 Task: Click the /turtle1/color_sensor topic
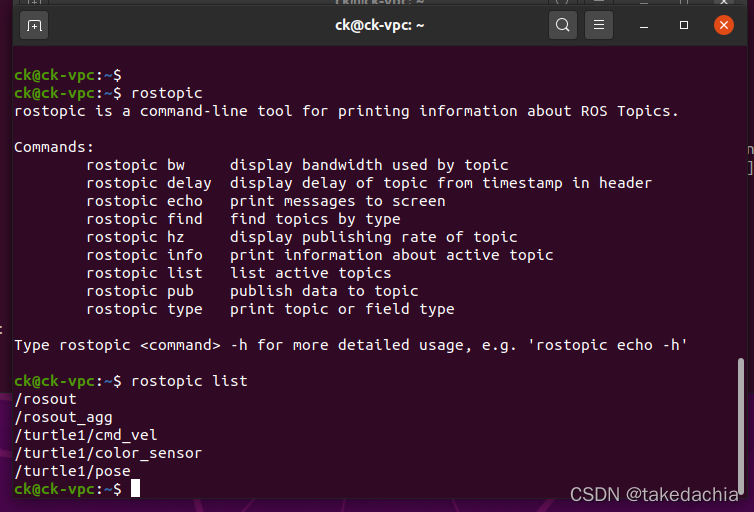(108, 453)
